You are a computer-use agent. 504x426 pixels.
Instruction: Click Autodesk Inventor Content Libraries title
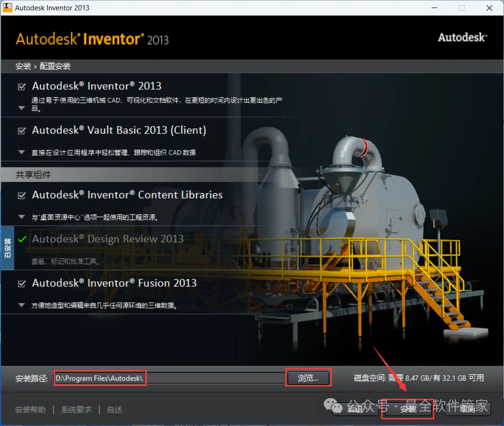(127, 195)
